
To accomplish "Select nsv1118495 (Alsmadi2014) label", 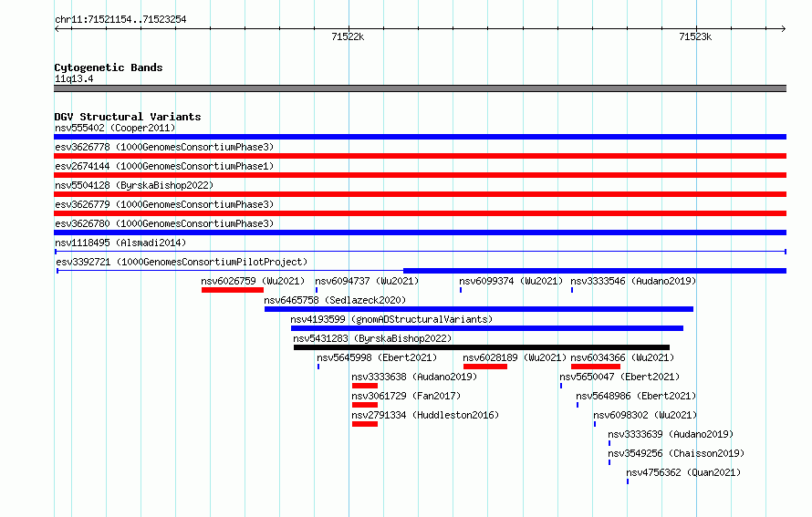I will [x=120, y=243].
